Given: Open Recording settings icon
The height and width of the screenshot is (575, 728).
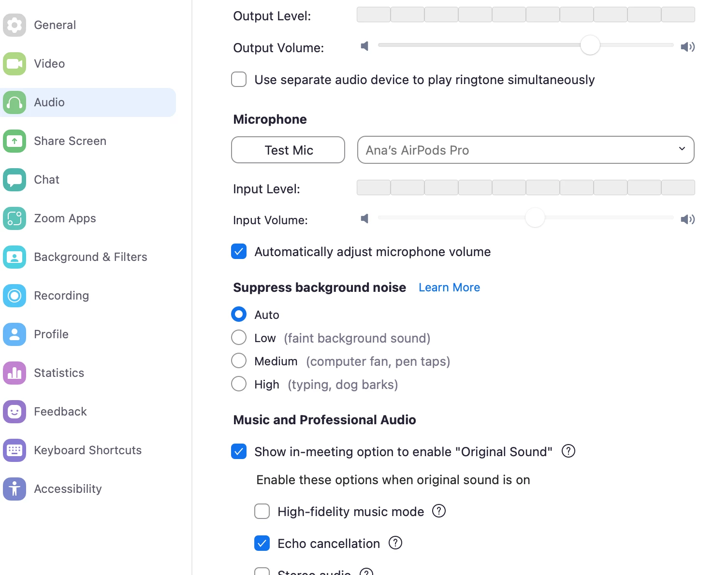Looking at the screenshot, I should pos(15,296).
